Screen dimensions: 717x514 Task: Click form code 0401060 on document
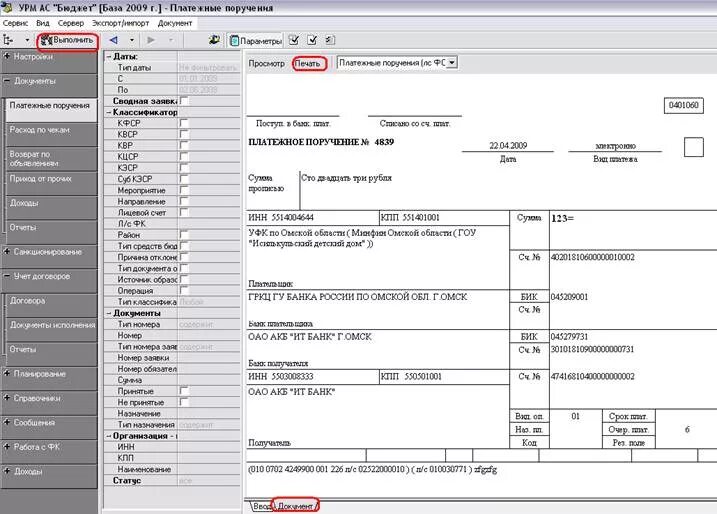tap(684, 106)
